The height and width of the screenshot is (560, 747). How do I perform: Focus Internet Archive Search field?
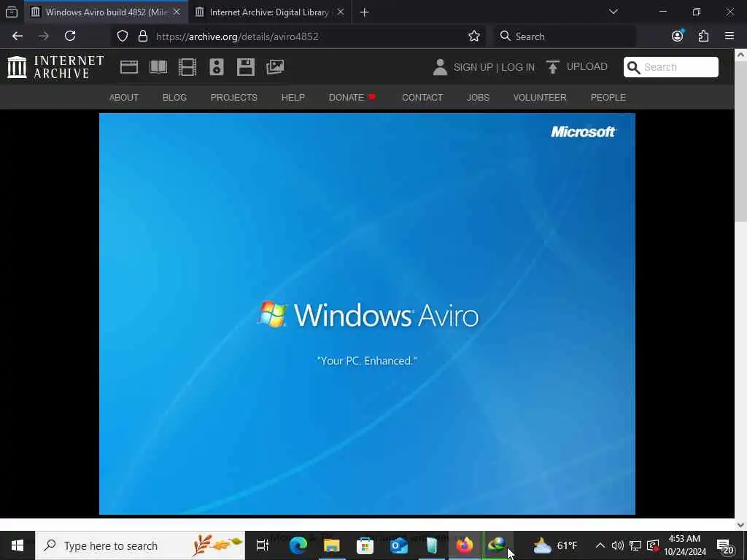(x=671, y=67)
